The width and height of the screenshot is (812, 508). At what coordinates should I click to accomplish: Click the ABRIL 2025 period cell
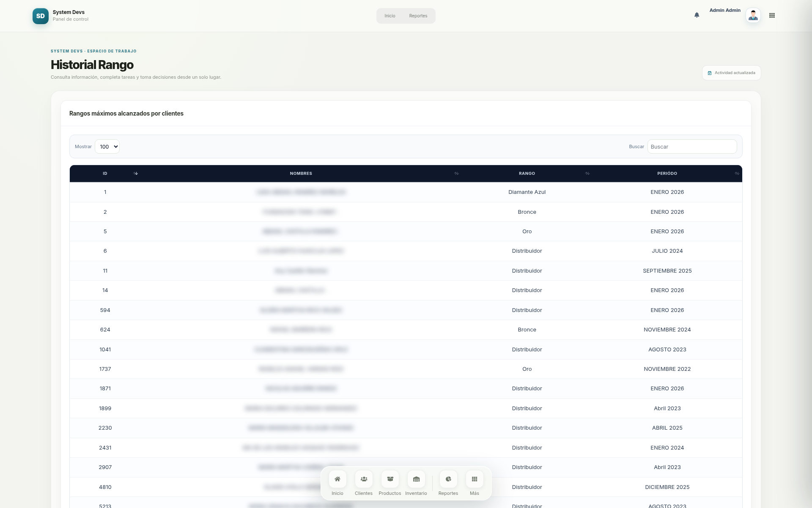tap(667, 428)
